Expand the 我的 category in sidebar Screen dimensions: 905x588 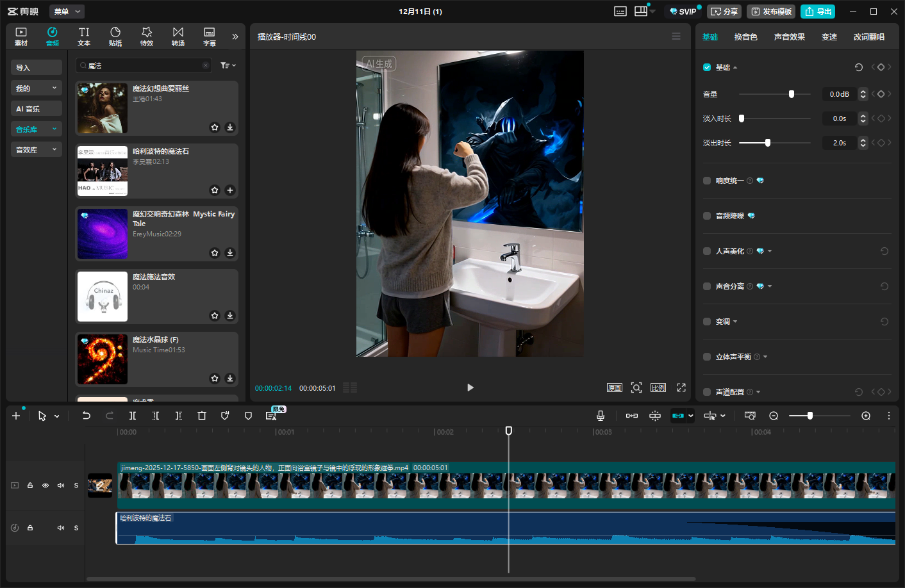[x=37, y=88]
